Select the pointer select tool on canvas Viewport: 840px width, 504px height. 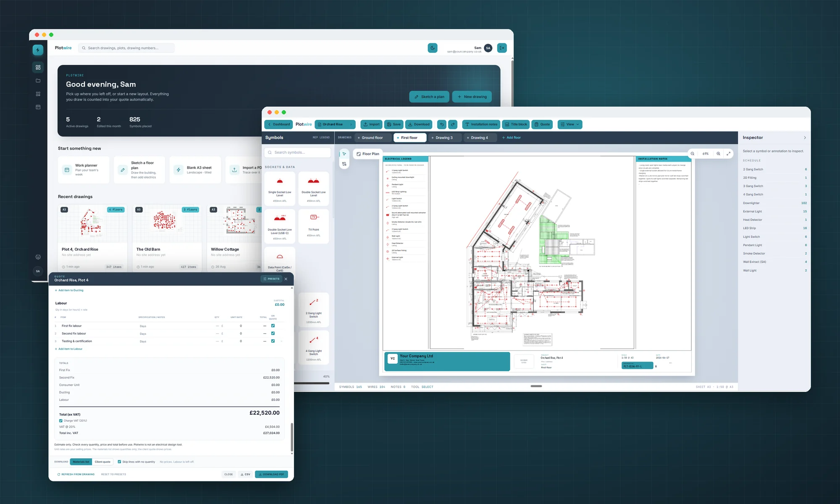[x=344, y=154]
